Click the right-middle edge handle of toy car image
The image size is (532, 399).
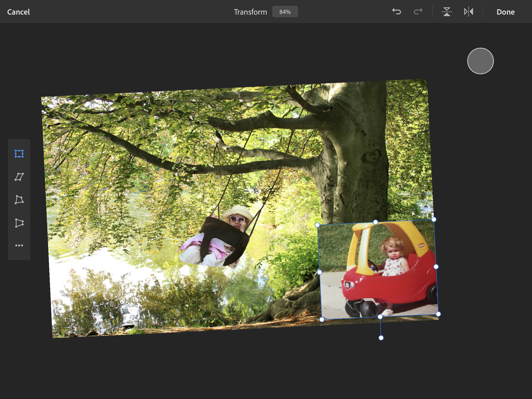436,267
